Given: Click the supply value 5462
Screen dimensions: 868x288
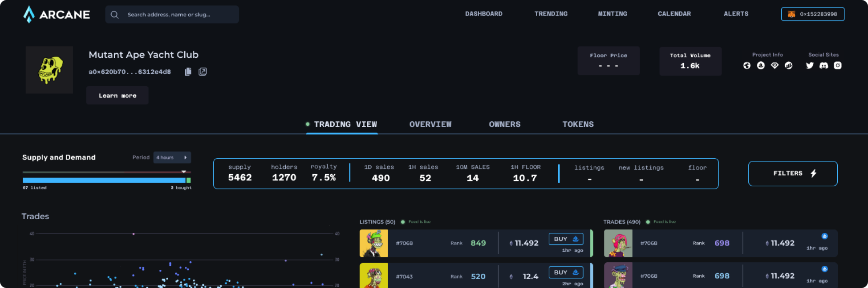Looking at the screenshot, I should [240, 178].
